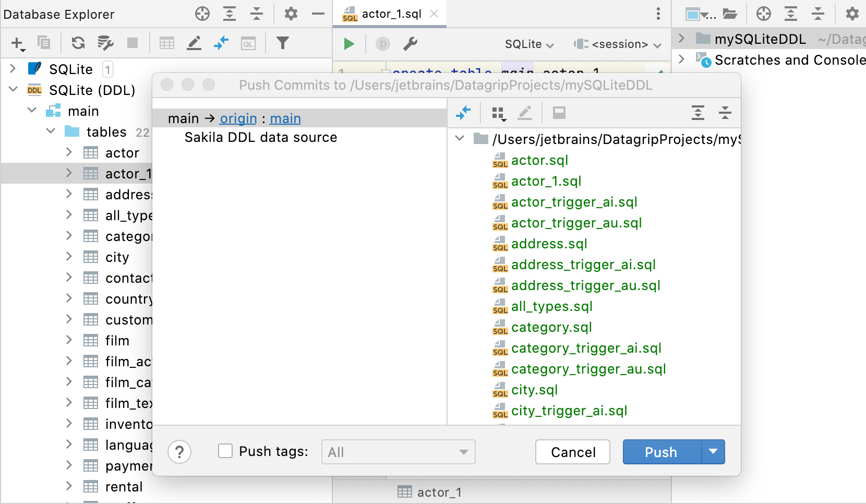Select the Sakila DDL data source commit
866x504 pixels.
260,138
